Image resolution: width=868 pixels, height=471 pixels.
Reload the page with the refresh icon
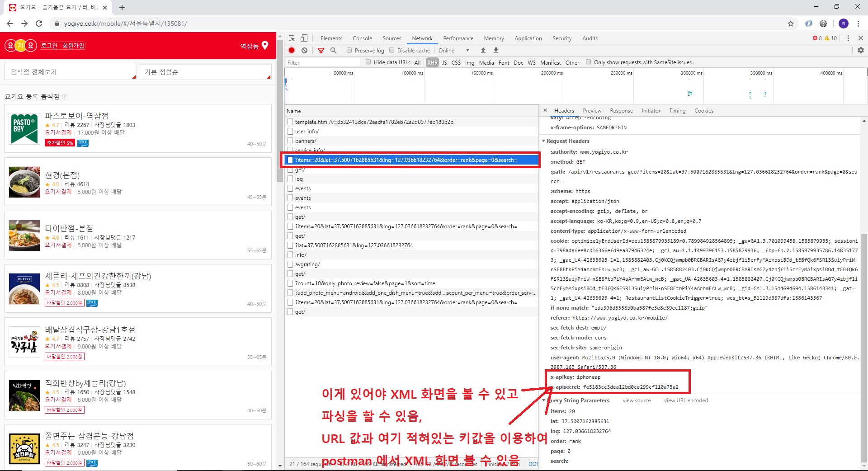[x=39, y=24]
